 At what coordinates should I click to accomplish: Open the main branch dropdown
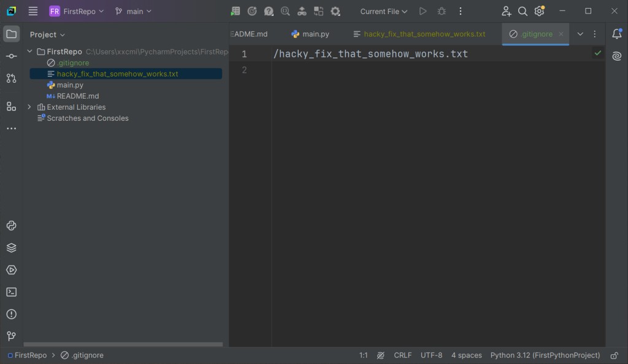133,12
